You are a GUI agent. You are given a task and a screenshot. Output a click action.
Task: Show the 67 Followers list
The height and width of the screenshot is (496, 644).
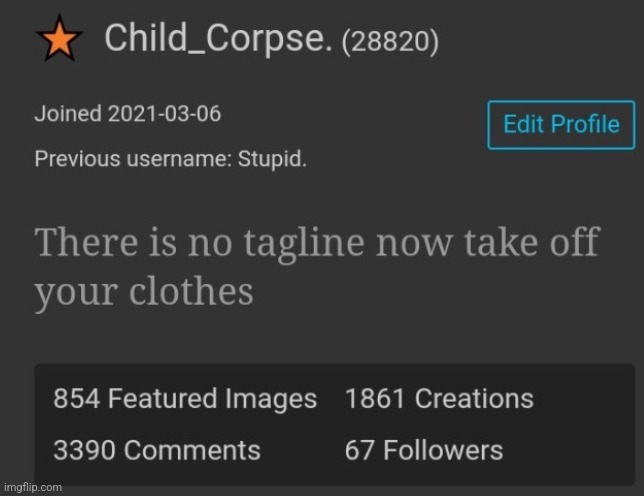point(423,451)
